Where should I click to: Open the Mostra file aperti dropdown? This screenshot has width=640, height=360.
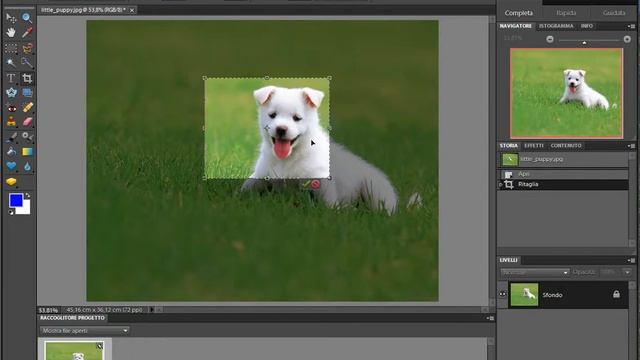coord(84,330)
